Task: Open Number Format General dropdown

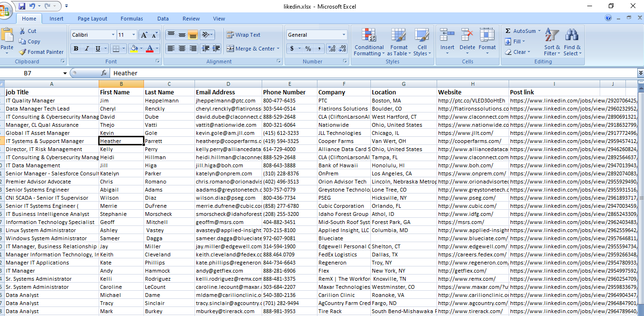Action: click(x=344, y=35)
